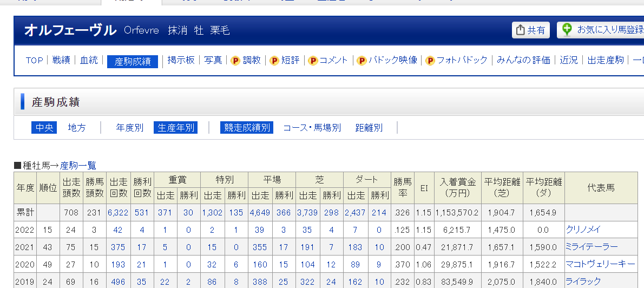Open the 戦績 tab

tap(61, 61)
